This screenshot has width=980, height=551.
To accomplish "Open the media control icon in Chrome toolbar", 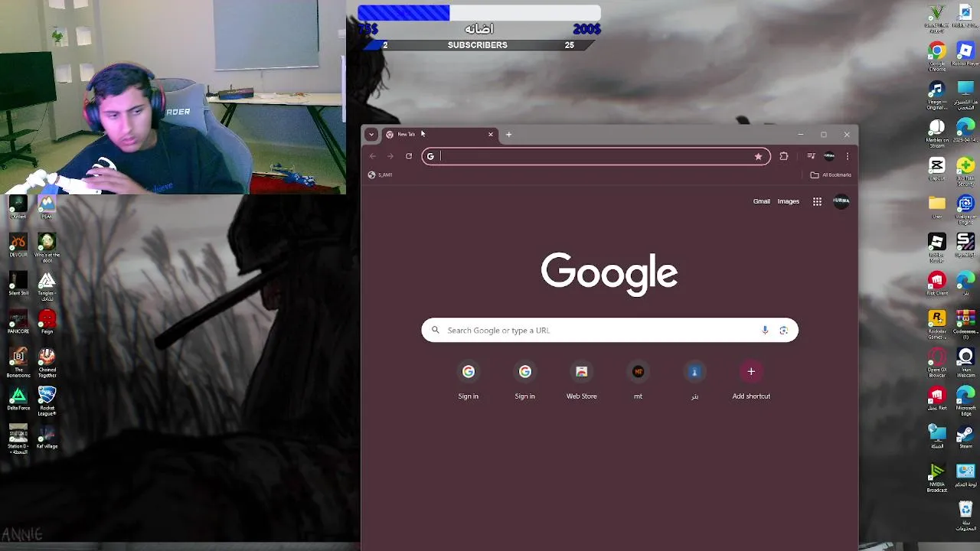I will [x=811, y=156].
